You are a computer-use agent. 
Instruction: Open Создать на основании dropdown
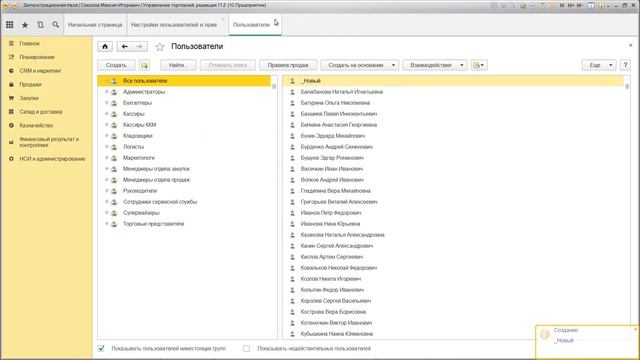click(x=360, y=65)
